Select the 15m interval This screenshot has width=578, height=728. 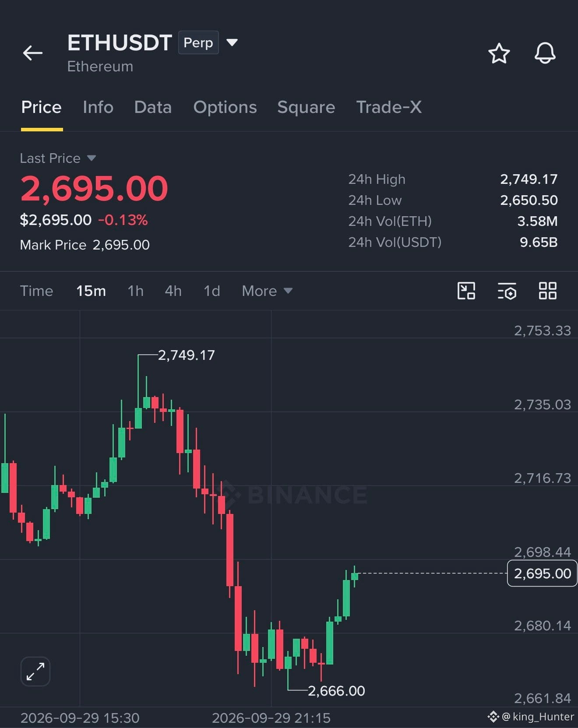coord(91,291)
